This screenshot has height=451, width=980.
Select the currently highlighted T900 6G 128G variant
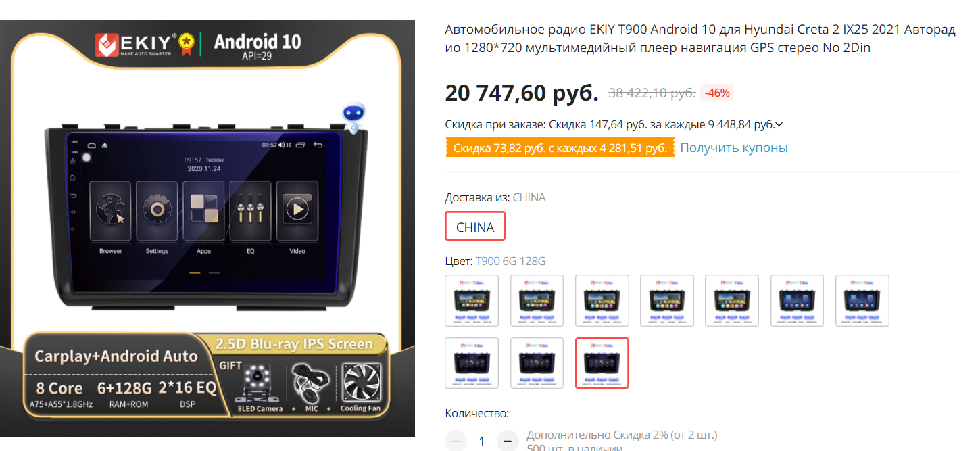tap(602, 363)
